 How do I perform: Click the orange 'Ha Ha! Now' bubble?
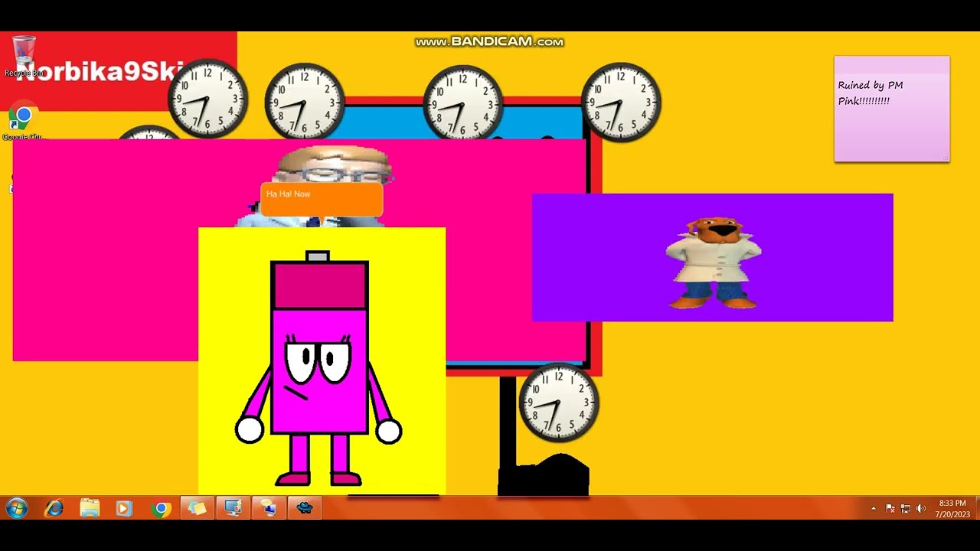point(322,199)
